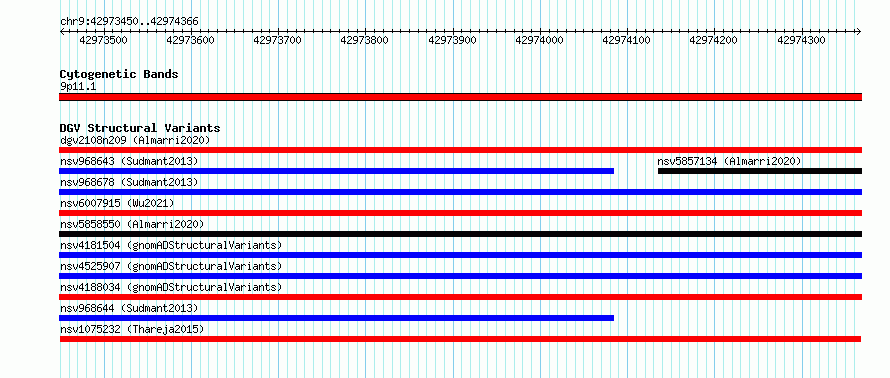
Task: Click the blue bar under nsv968643
Action: click(x=337, y=171)
